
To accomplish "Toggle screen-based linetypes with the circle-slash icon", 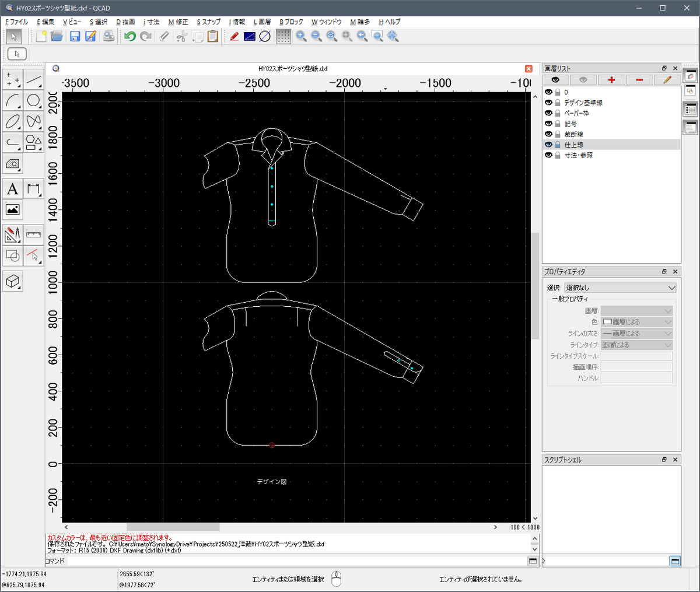I will [x=265, y=36].
